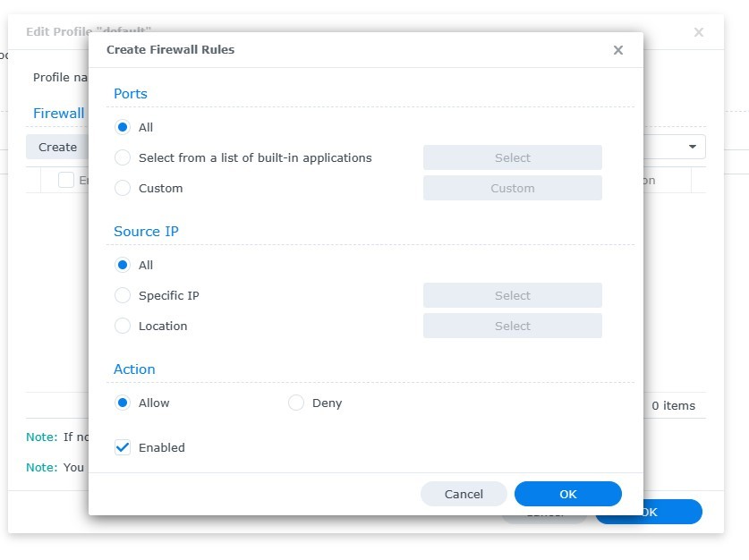This screenshot has width=749, height=560.
Task: Click the Custom ports button
Action: [512, 188]
